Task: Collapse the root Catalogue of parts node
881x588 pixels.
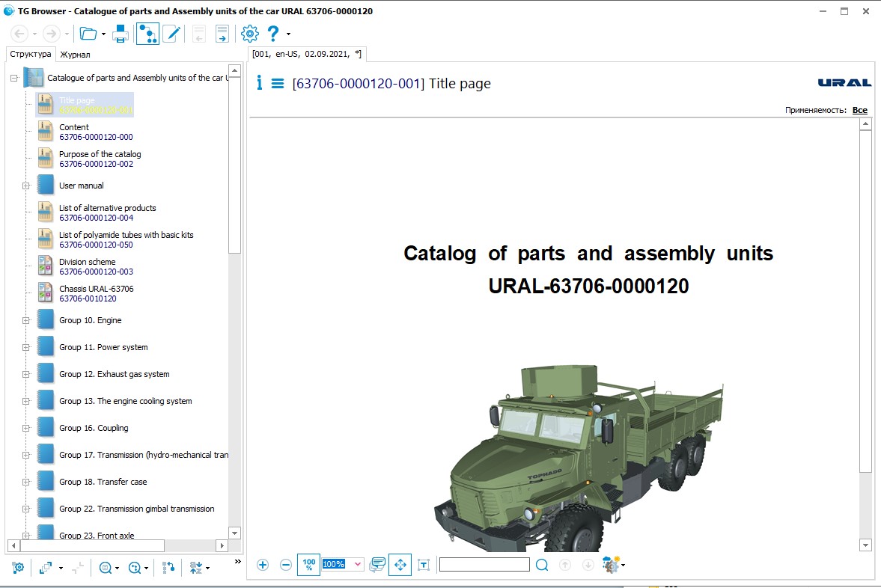Action: (x=14, y=78)
